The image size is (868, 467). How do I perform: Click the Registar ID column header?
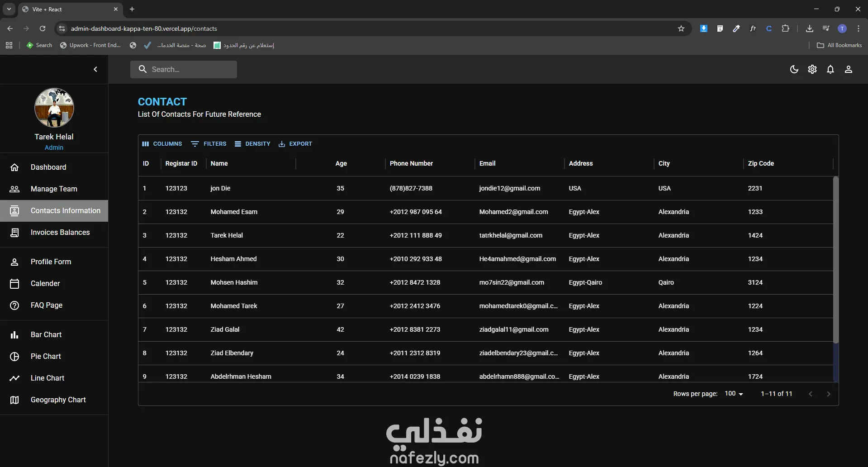(x=181, y=163)
